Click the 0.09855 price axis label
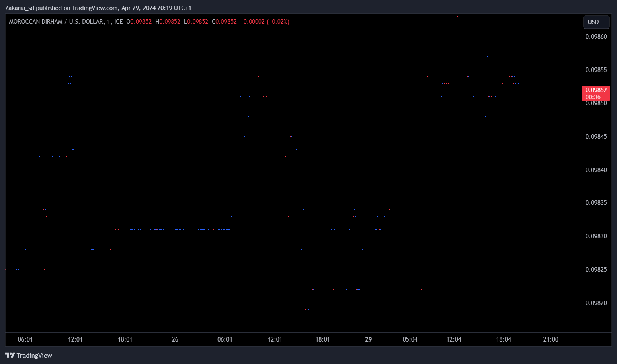Viewport: 617px width, 364px height. 596,70
